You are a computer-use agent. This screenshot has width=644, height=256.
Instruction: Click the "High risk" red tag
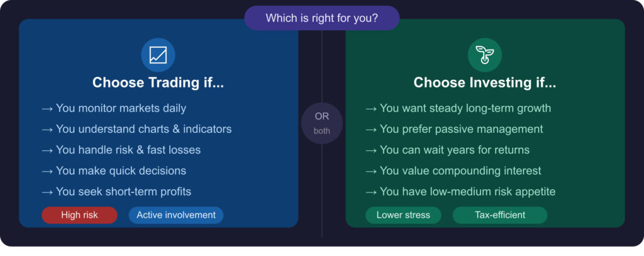[79, 215]
